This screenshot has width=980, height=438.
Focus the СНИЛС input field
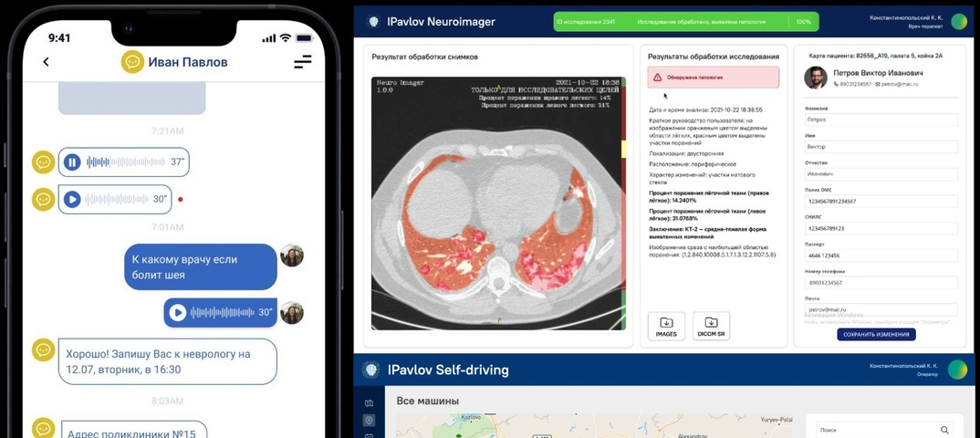(881, 228)
